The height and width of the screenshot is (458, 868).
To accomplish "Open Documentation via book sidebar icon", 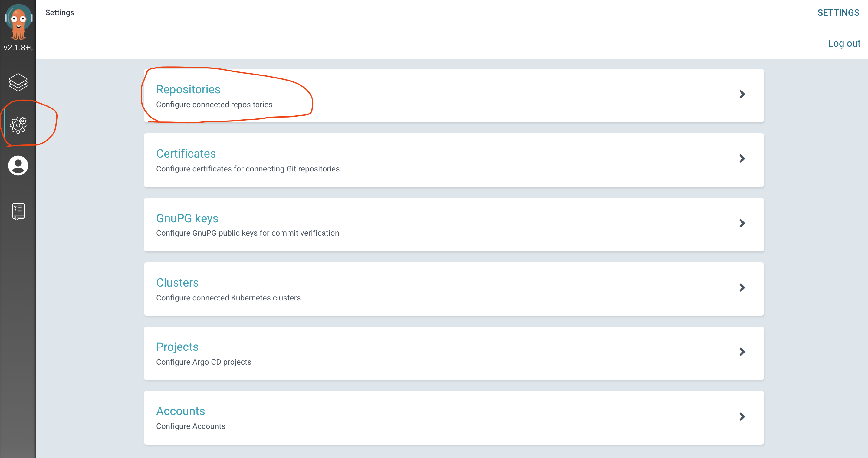I will pyautogui.click(x=18, y=211).
